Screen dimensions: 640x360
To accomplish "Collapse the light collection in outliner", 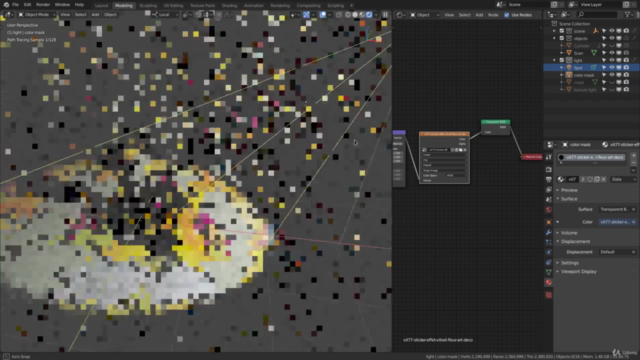I will click(554, 60).
